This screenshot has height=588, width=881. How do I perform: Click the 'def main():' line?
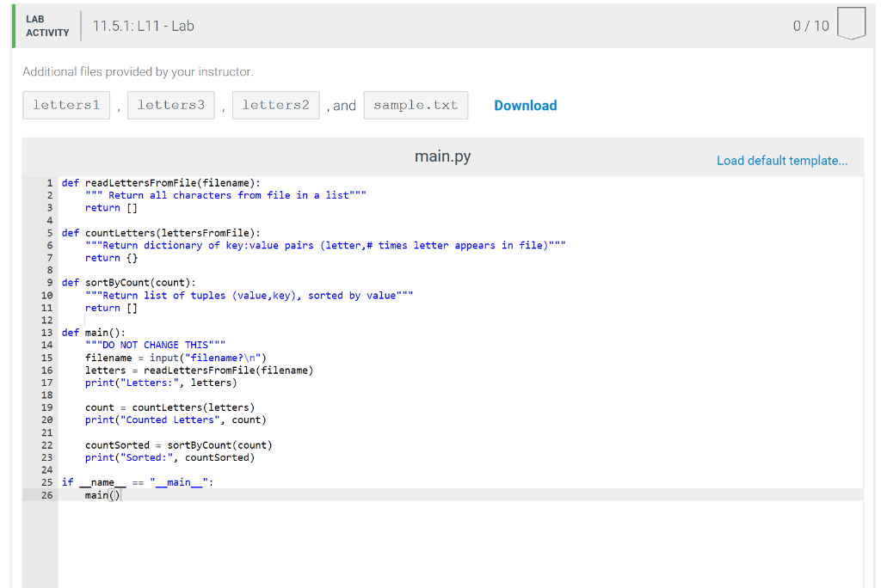93,333
